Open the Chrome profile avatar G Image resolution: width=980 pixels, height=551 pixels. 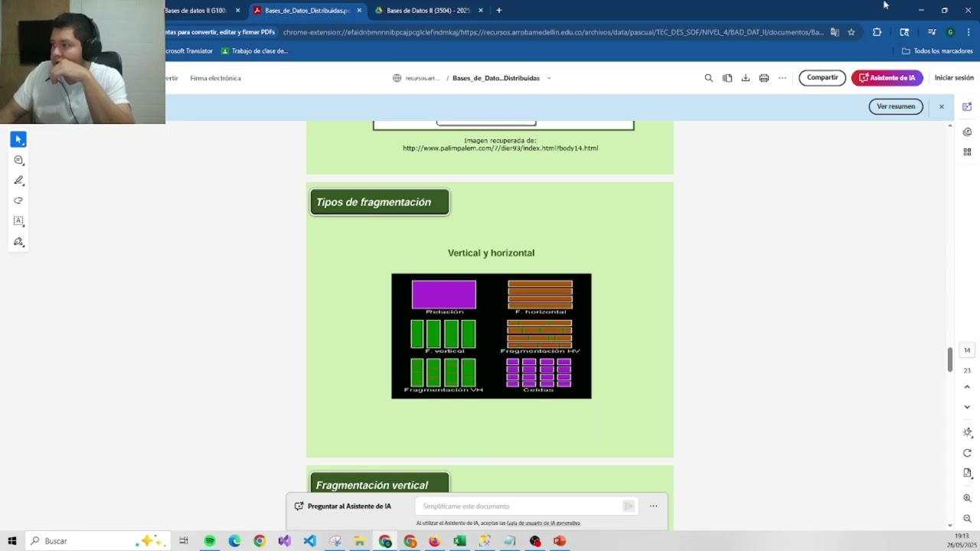950,32
